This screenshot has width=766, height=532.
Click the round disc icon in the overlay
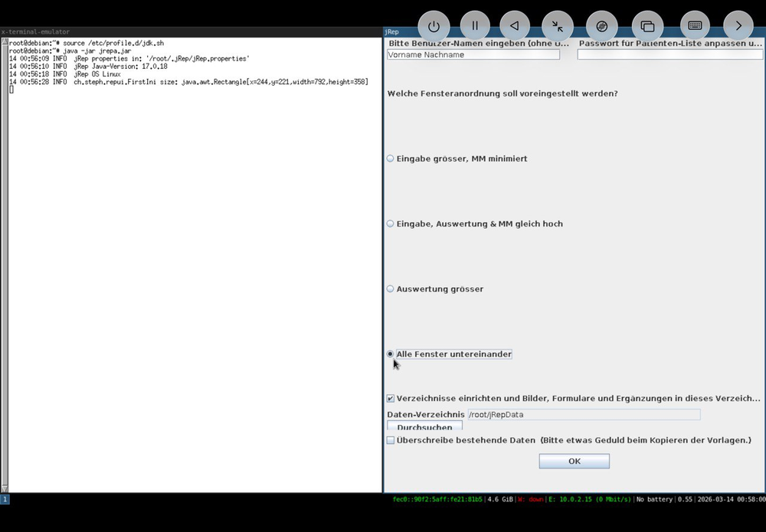[x=602, y=26]
